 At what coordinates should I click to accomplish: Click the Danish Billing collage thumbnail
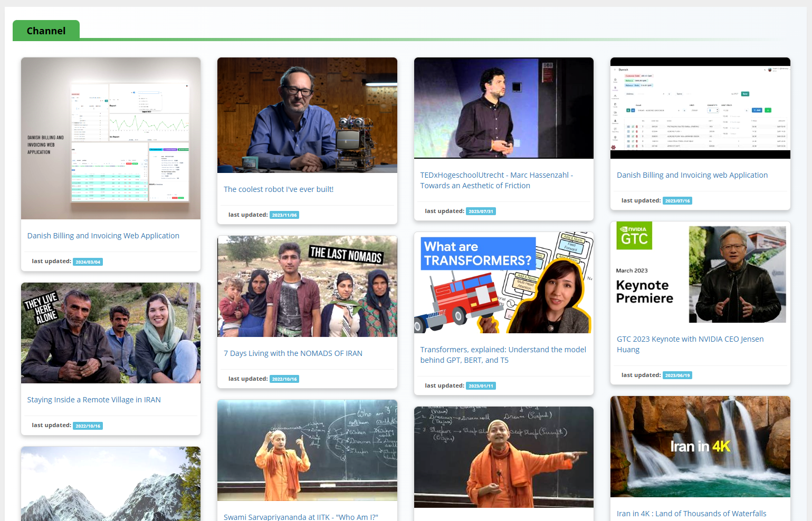[x=111, y=138]
